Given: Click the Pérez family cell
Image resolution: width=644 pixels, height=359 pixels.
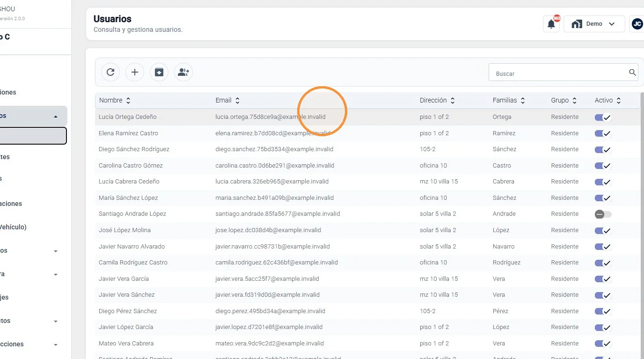Looking at the screenshot, I should point(501,311).
